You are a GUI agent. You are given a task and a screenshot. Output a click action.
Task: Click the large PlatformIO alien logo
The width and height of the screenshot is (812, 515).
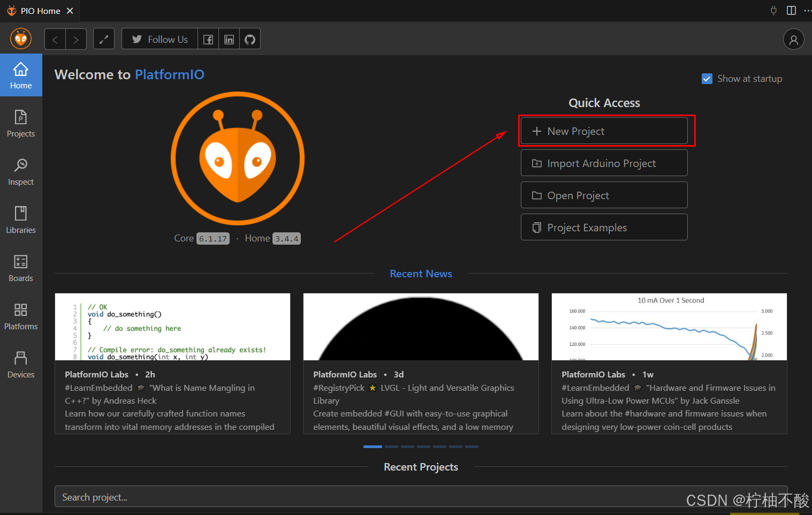tap(238, 158)
